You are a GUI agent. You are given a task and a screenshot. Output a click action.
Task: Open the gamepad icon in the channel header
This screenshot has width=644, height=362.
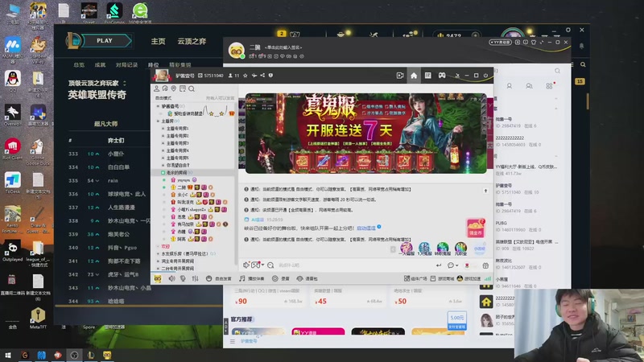(442, 76)
